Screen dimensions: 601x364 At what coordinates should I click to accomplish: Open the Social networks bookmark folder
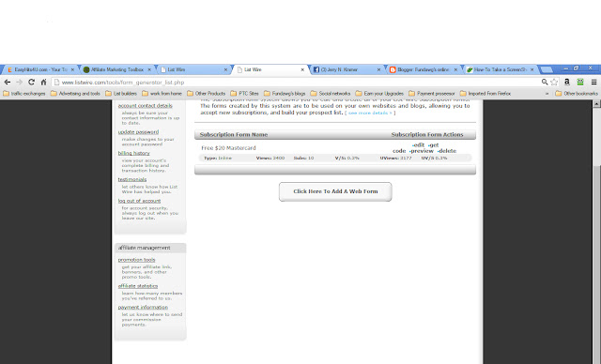(331, 94)
